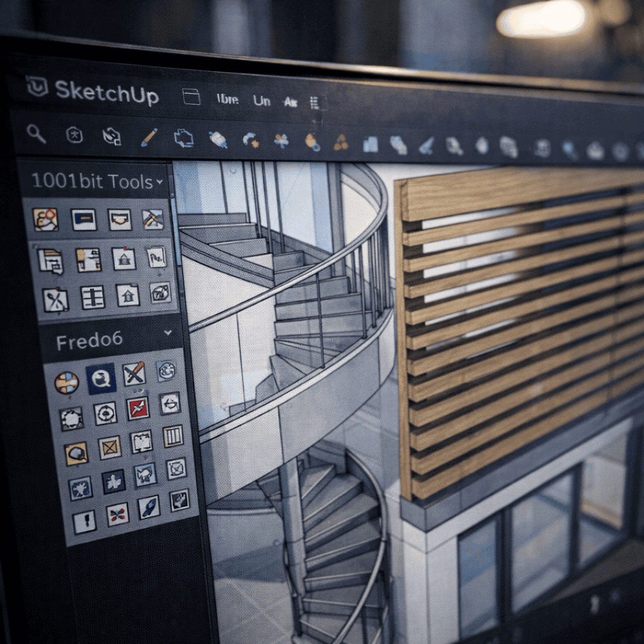644x644 pixels.
Task: Select the Fredo6 icon with exclamation mark
Action: [84, 521]
